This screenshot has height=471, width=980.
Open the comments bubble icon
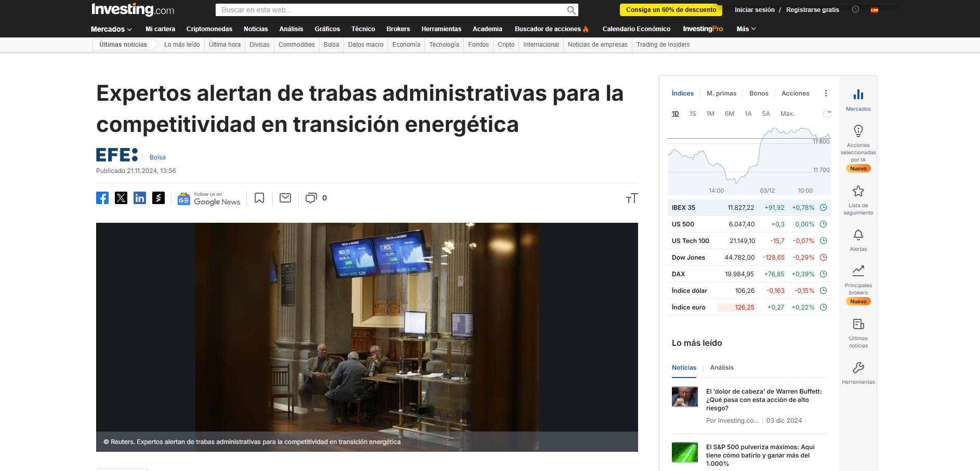pyautogui.click(x=311, y=198)
